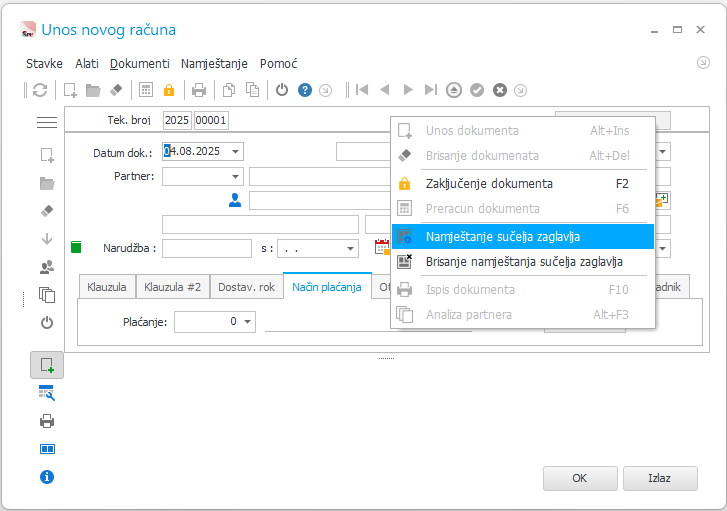The image size is (727, 511).
Task: Go to the first record using the toolbar arrow
Action: (362, 89)
